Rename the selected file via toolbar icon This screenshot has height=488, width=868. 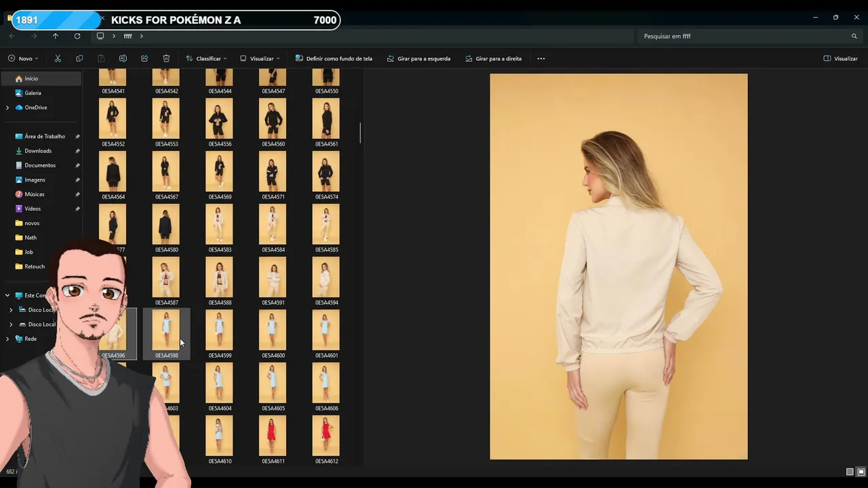tap(123, 58)
